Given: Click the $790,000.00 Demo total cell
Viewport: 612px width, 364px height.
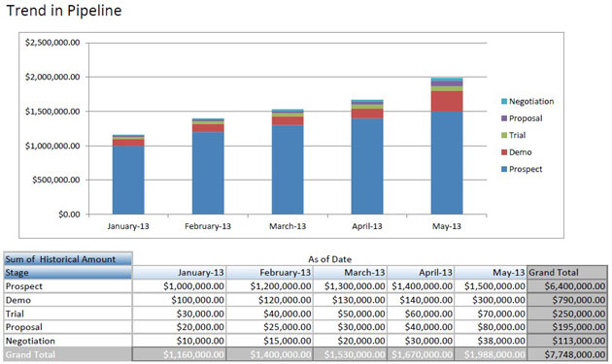Looking at the screenshot, I should (567, 300).
